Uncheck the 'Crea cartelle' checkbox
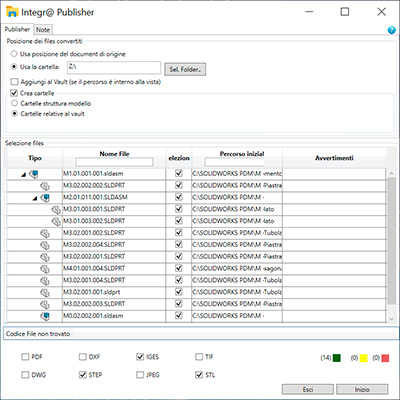This screenshot has width=400, height=400. point(14,93)
